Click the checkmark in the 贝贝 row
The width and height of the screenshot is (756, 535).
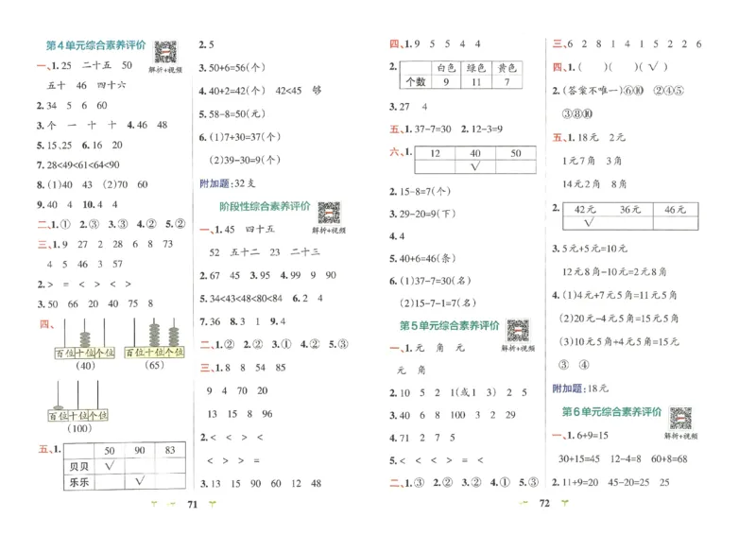coord(110,466)
